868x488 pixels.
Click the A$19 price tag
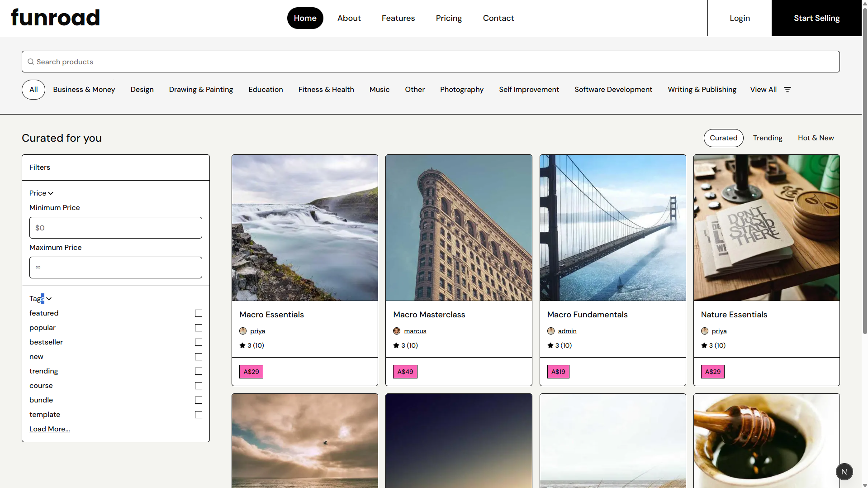coord(558,372)
